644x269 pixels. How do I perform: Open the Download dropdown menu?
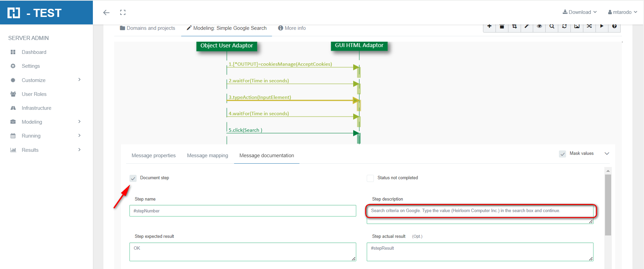580,12
